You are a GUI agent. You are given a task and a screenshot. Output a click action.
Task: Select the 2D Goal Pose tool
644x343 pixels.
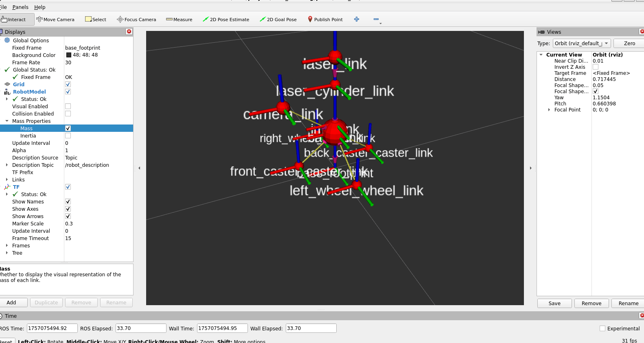pos(278,20)
